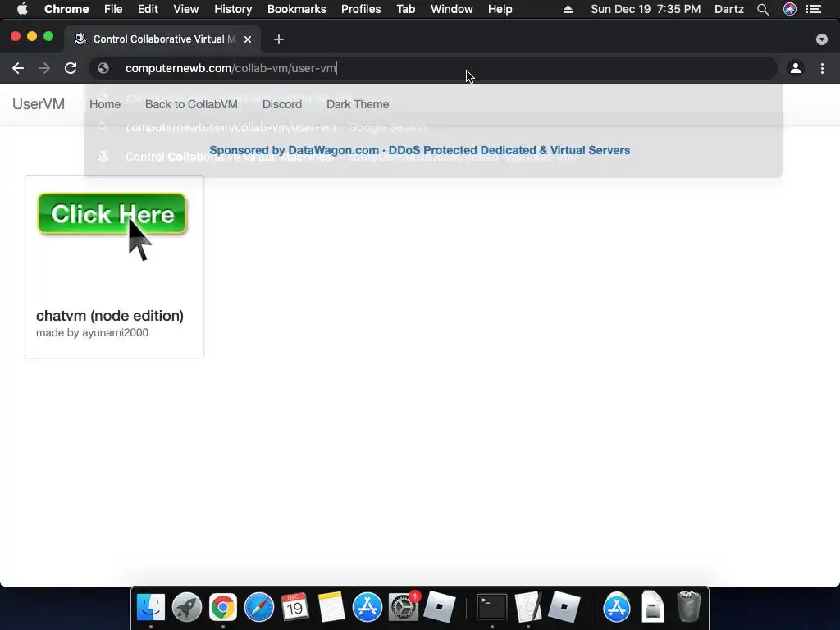Screen dimensions: 840x630
Task: Select the Control Collaborative Virtual Machines tab
Action: tap(163, 39)
